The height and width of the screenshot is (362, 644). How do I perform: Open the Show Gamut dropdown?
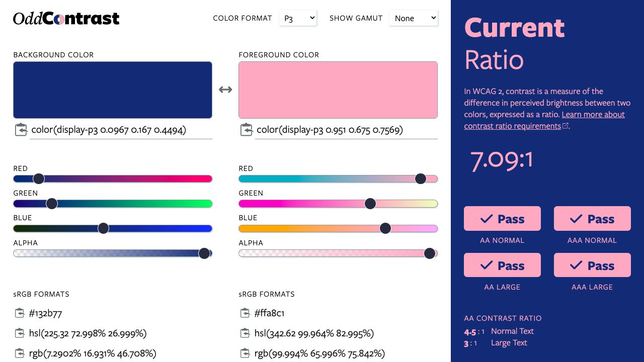coord(414,18)
